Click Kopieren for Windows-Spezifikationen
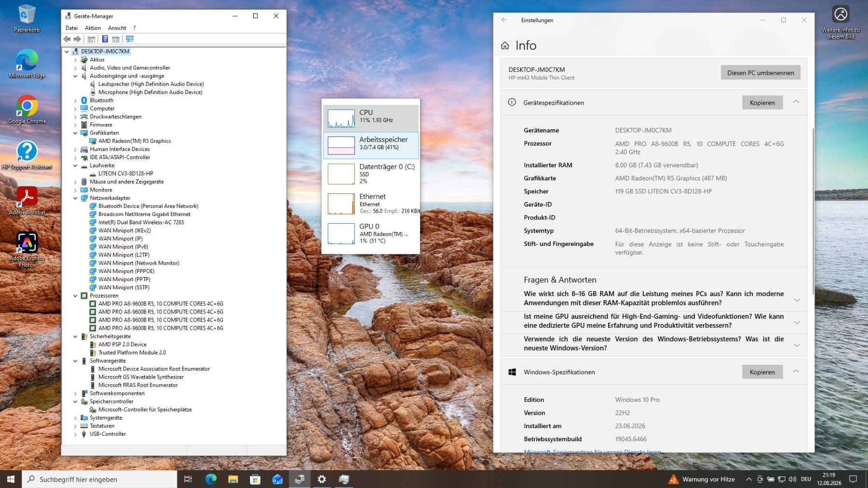This screenshot has height=488, width=868. coord(762,372)
